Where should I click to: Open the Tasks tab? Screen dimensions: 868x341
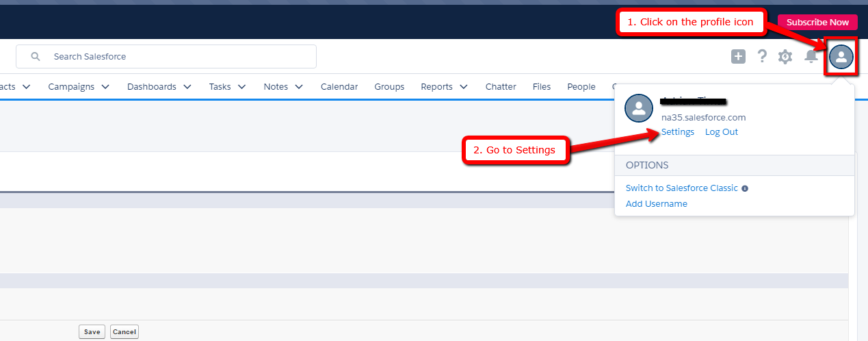coord(220,87)
